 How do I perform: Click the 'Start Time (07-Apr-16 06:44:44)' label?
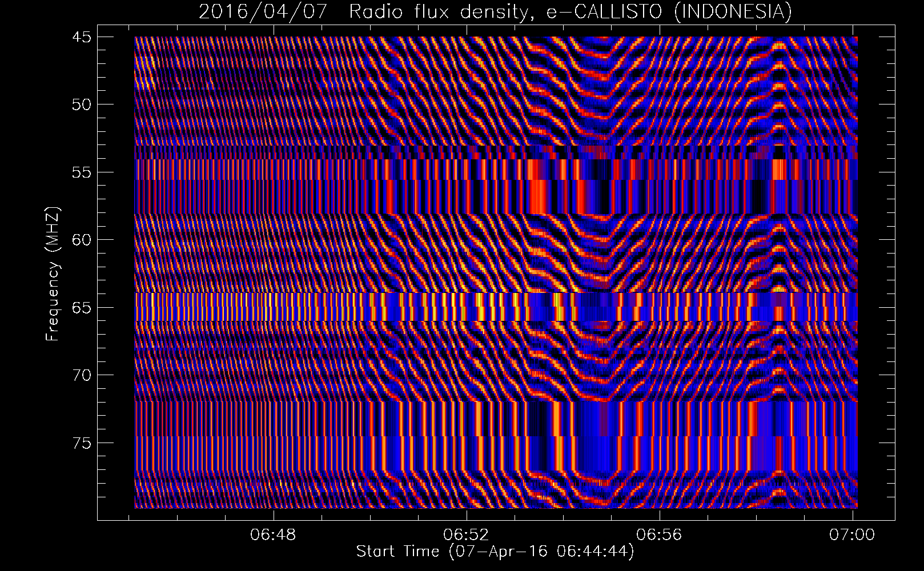click(x=495, y=552)
